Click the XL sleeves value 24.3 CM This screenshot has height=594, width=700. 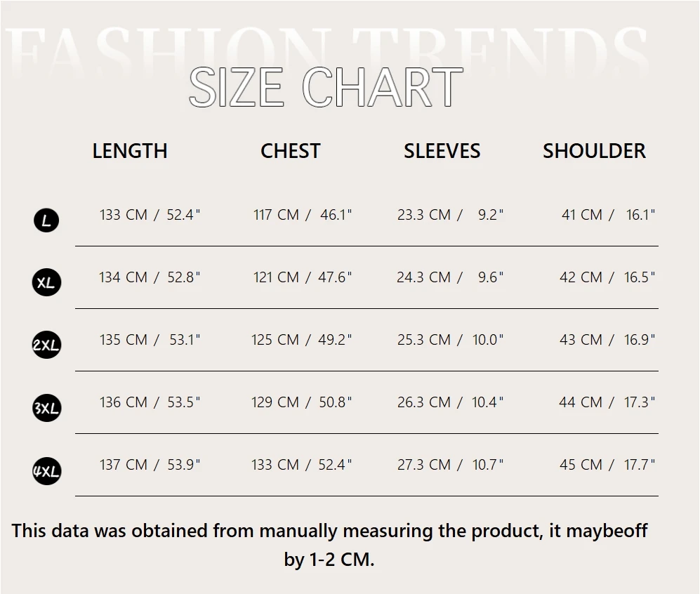(423, 277)
